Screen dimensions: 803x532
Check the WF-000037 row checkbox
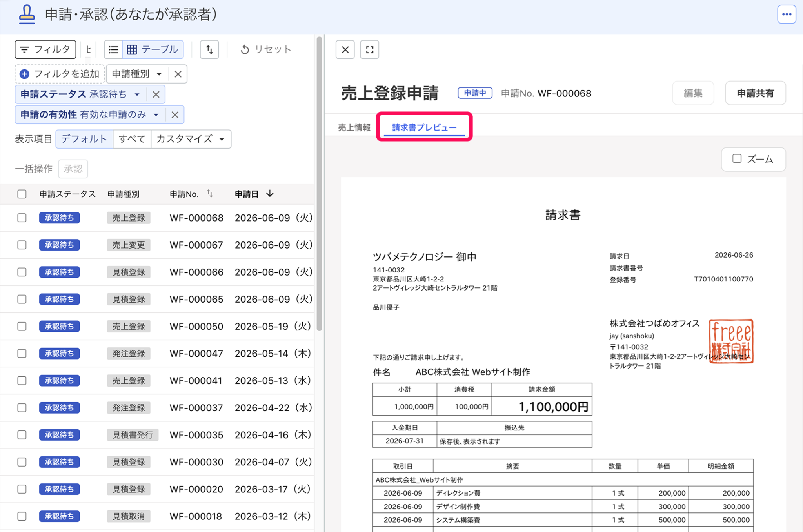(x=22, y=408)
